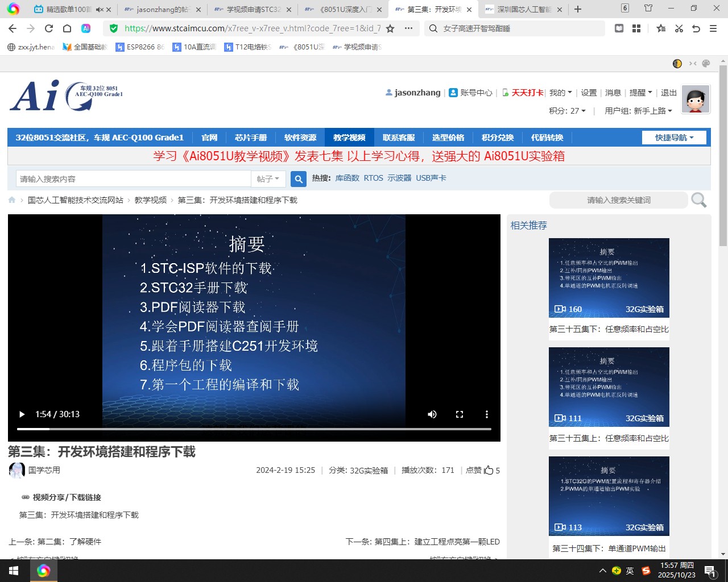This screenshot has width=728, height=582.
Task: Click the 天天打卡 check-in icon
Action: coord(505,92)
